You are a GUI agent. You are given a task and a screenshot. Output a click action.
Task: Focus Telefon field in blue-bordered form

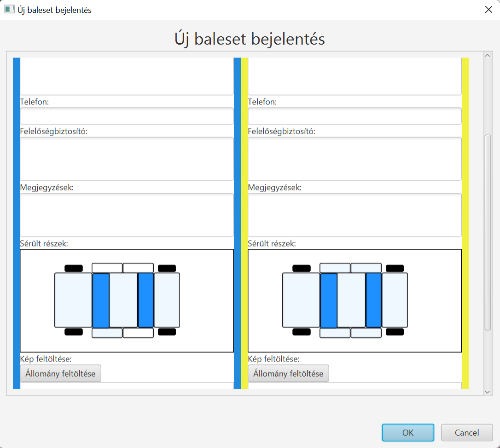click(x=127, y=116)
